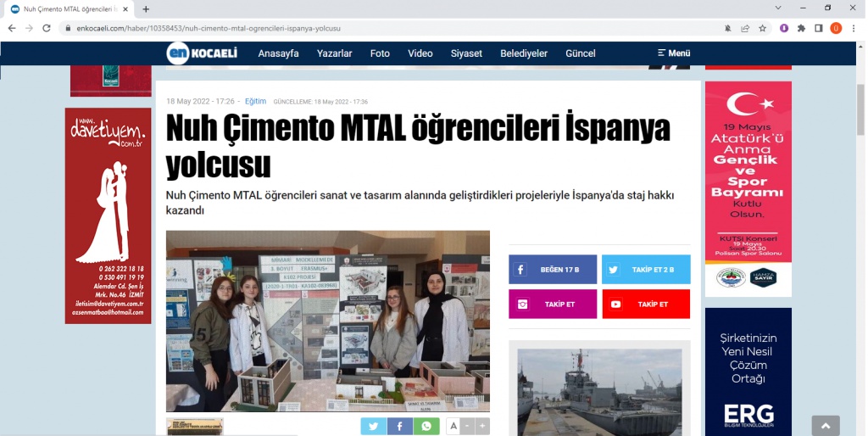The width and height of the screenshot is (868, 436).
Task: Share article via Twitter icon below photo
Action: (x=373, y=426)
